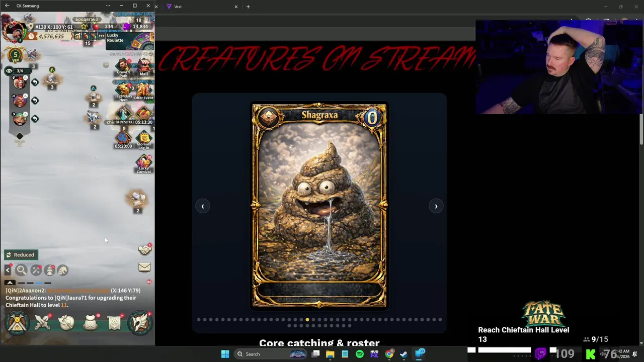Click the power value 4,576,635
The height and width of the screenshot is (362, 644).
coord(51,36)
